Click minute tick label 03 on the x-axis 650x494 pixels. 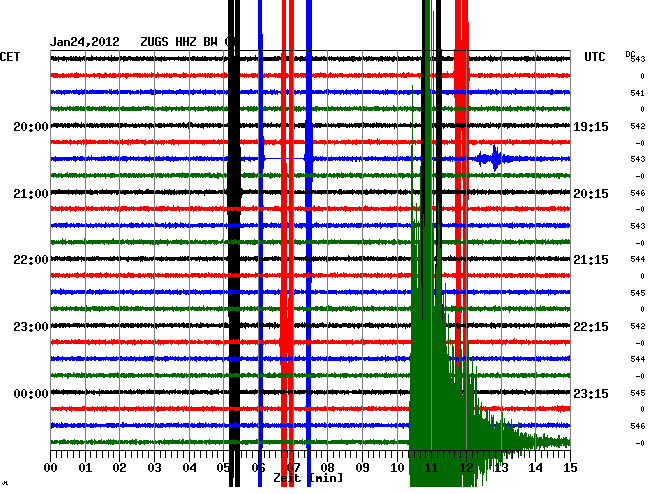[x=154, y=468]
